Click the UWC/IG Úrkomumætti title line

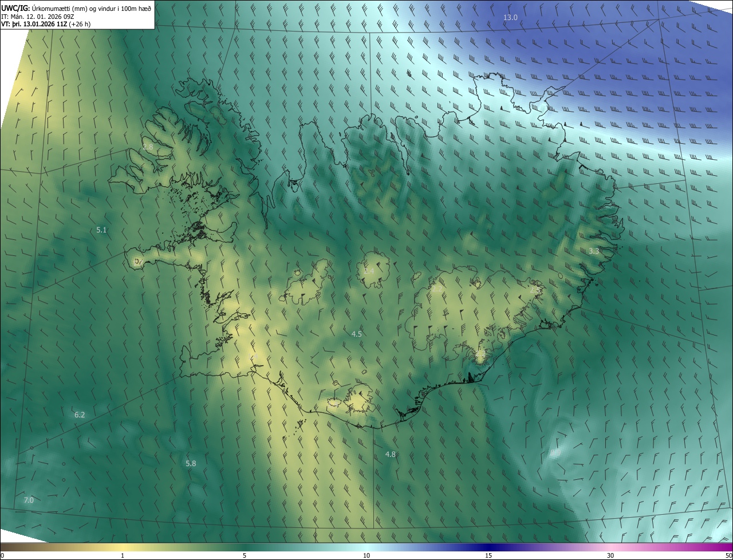click(76, 7)
